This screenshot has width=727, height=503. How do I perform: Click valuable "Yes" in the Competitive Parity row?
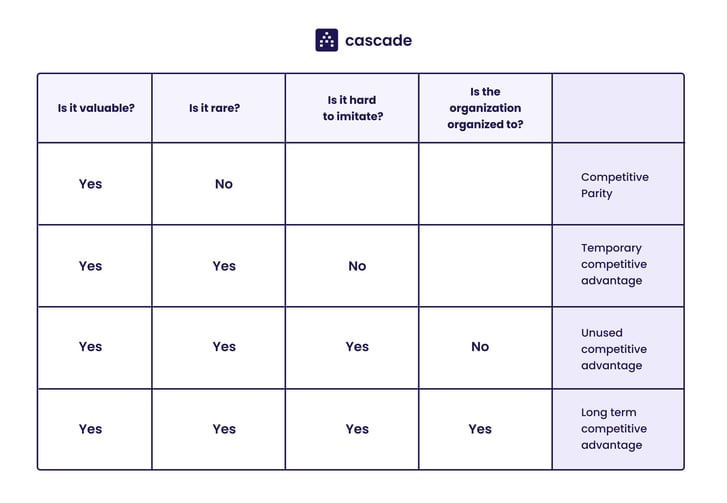[x=90, y=184]
